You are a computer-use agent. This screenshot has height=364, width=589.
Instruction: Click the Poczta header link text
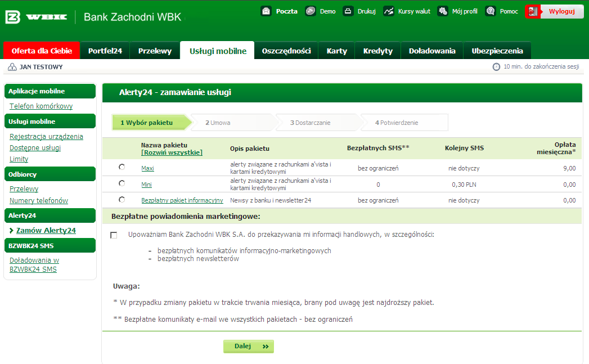(x=286, y=11)
